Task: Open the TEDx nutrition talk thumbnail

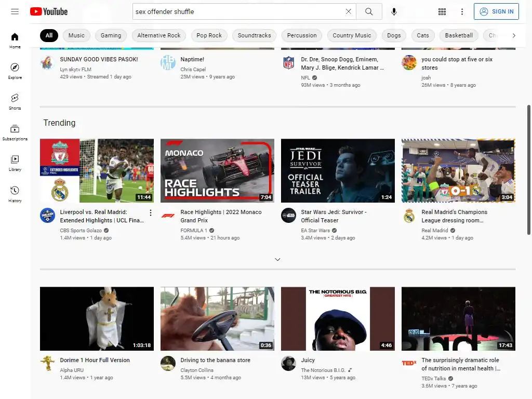Action: point(458,318)
